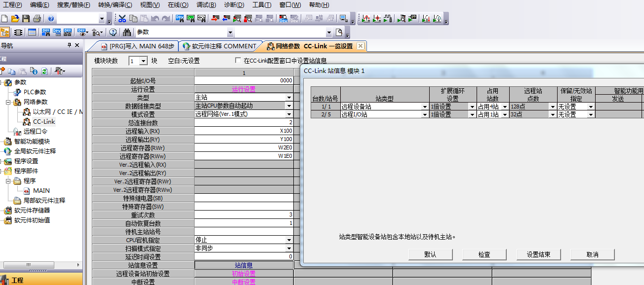Click the Cut scissors icon
Viewport: 644px width, 285px height.
click(x=122, y=19)
